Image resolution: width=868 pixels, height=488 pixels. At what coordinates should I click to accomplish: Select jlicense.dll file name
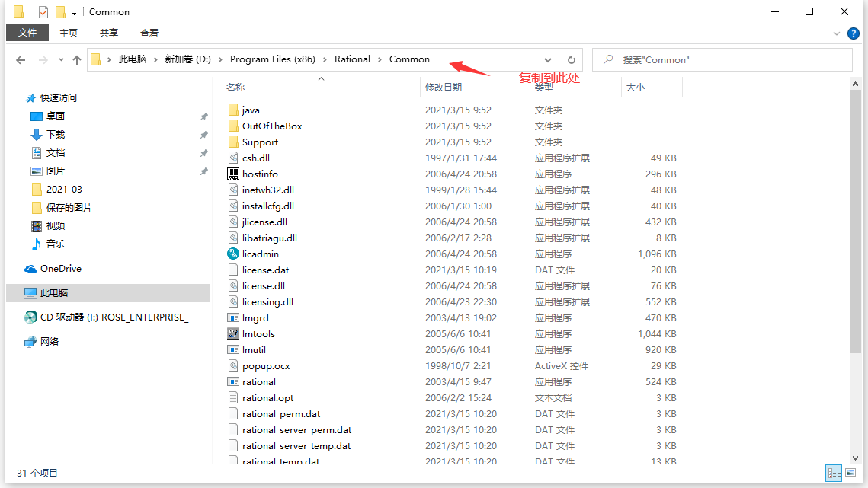click(264, 222)
